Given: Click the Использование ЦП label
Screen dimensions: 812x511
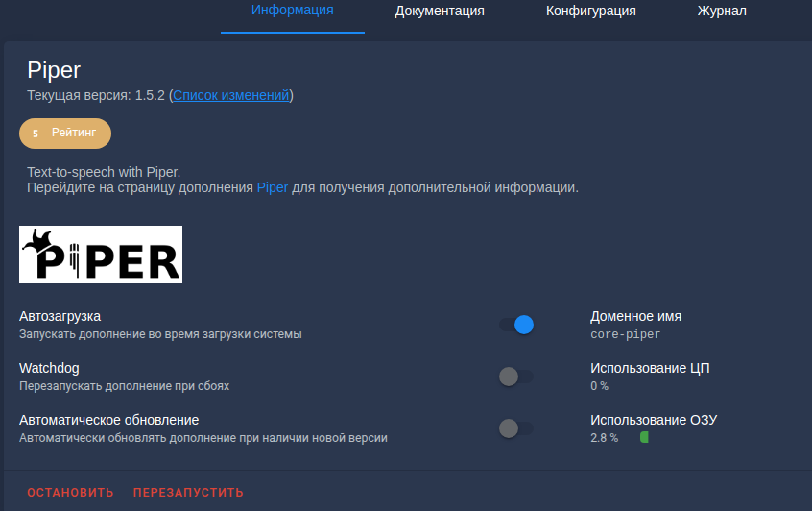Looking at the screenshot, I should coord(650,368).
